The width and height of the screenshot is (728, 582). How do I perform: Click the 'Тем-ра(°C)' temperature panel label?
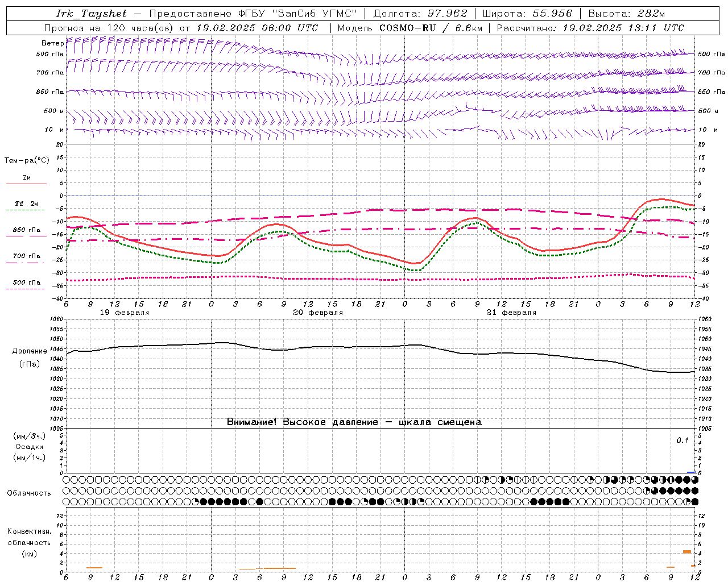27,161
